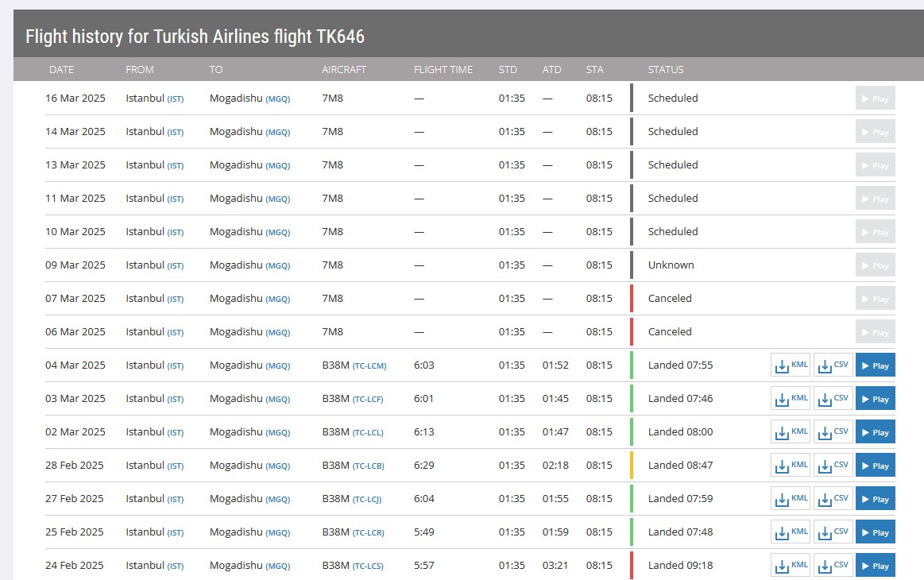924x580 pixels.
Task: Click the flight history TK646 title
Action: tap(195, 37)
